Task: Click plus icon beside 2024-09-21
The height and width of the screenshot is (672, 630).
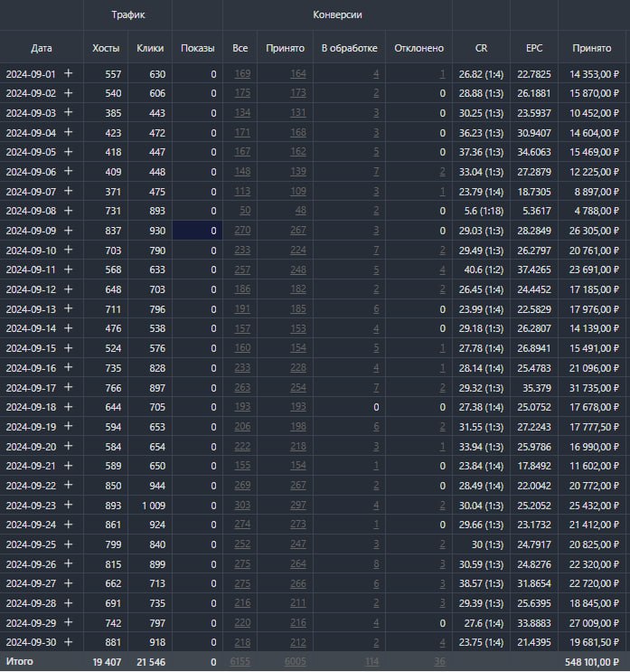Action: (68, 465)
